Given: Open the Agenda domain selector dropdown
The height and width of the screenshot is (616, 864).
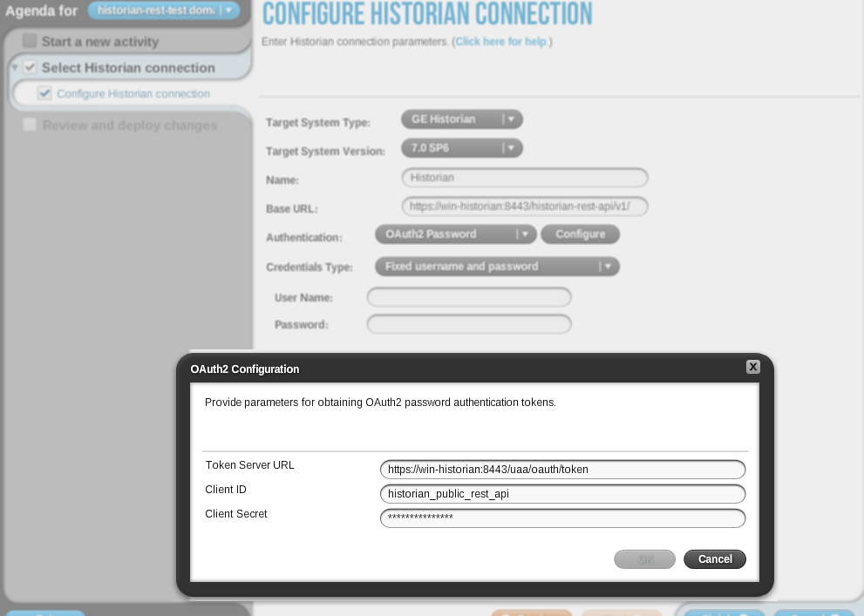Looking at the screenshot, I should [164, 10].
